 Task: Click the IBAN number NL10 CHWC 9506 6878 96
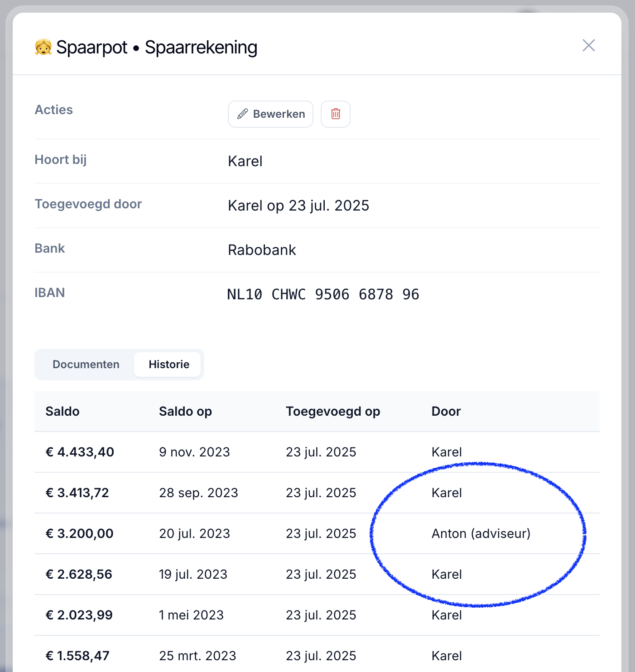pos(323,294)
